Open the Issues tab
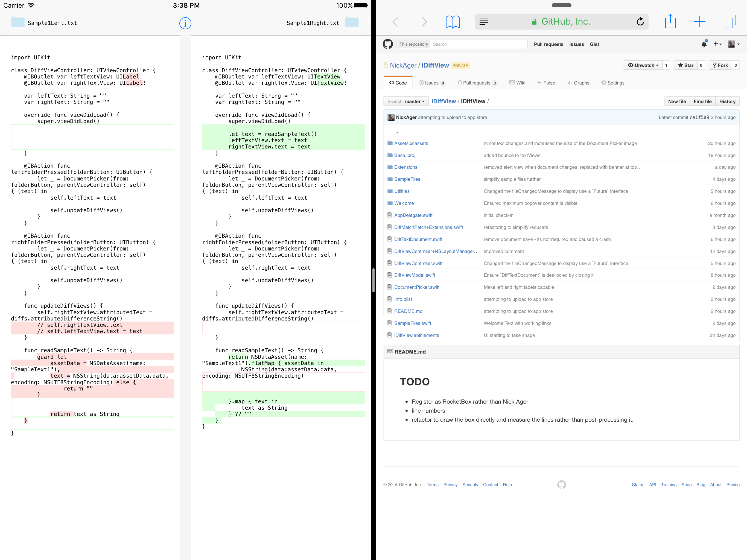The width and height of the screenshot is (747, 560). click(432, 83)
